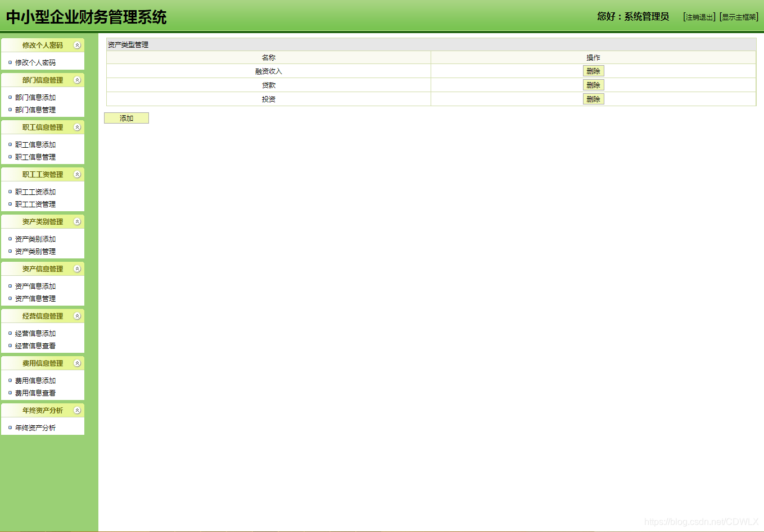Delete the 投资 row
Viewport: 764px width, 532px height.
point(593,99)
